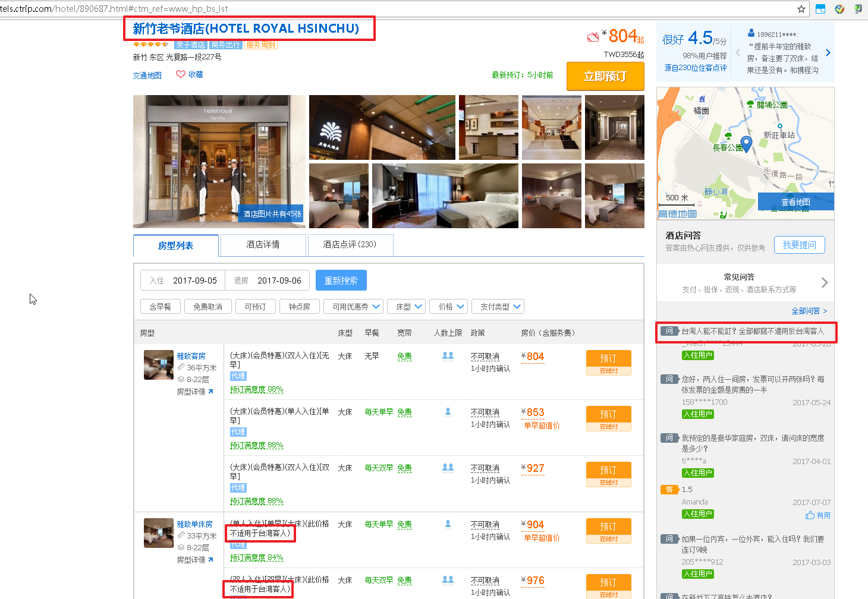Switch to the 酒店点评 (230) reviews tab
The height and width of the screenshot is (599, 868).
350,245
